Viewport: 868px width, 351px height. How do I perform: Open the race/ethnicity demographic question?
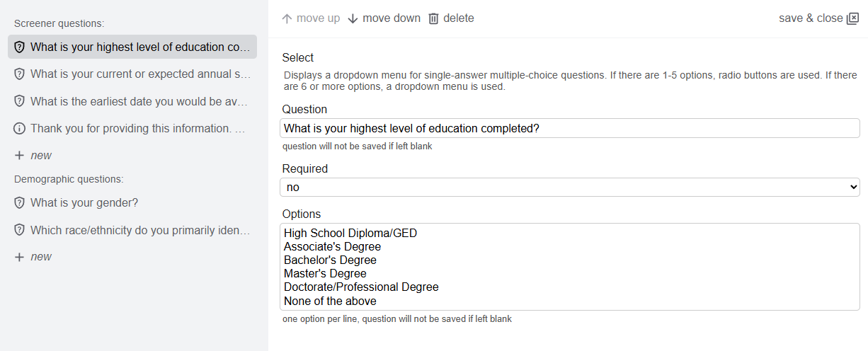tap(140, 230)
